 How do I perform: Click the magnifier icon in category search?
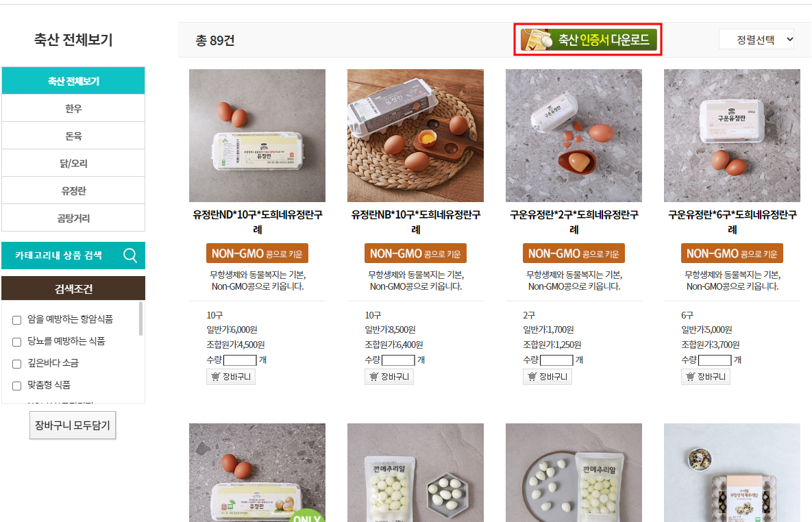[x=130, y=256]
